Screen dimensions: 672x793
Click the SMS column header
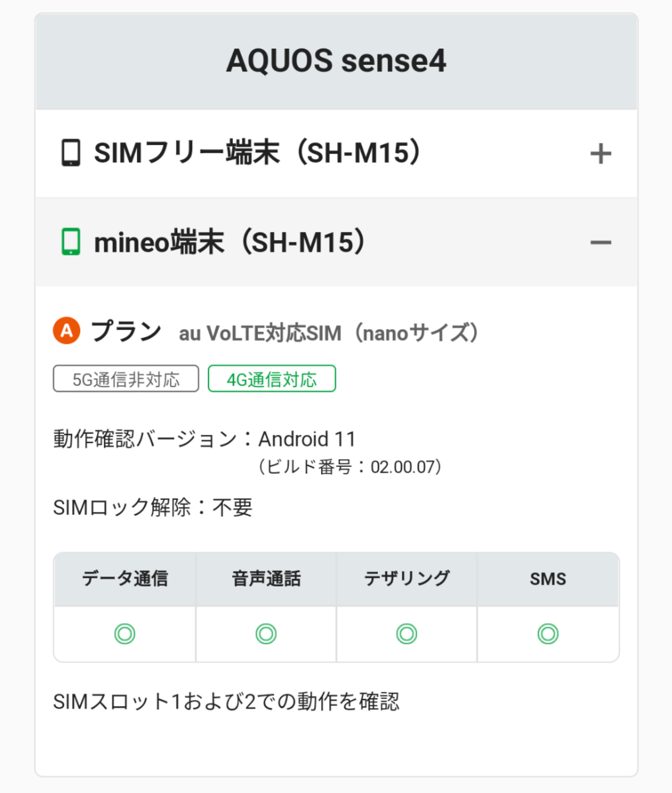(548, 579)
